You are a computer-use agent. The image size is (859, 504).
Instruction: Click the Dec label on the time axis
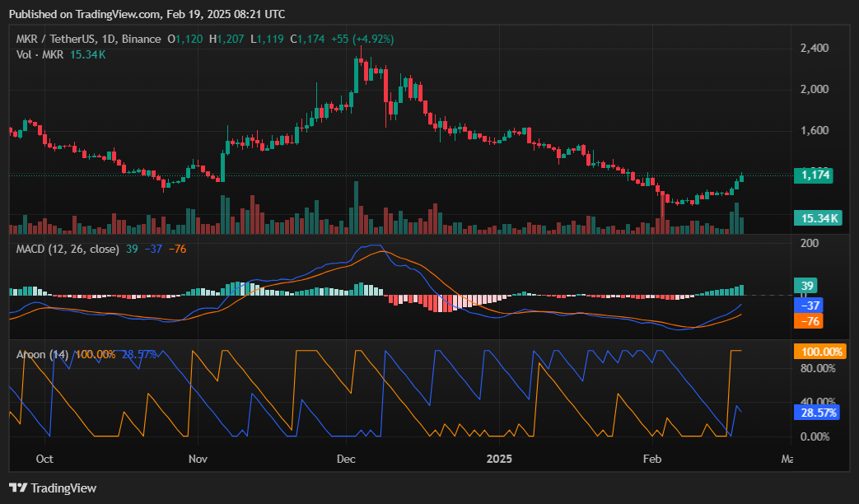[346, 458]
